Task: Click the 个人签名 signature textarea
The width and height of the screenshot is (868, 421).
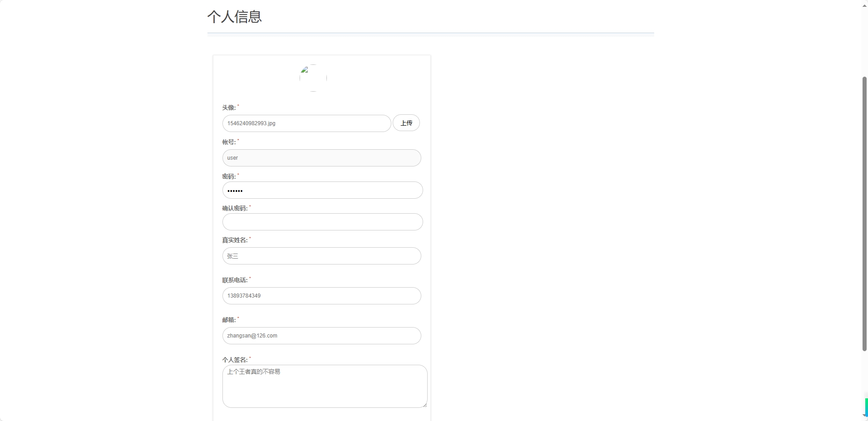Action: click(325, 386)
